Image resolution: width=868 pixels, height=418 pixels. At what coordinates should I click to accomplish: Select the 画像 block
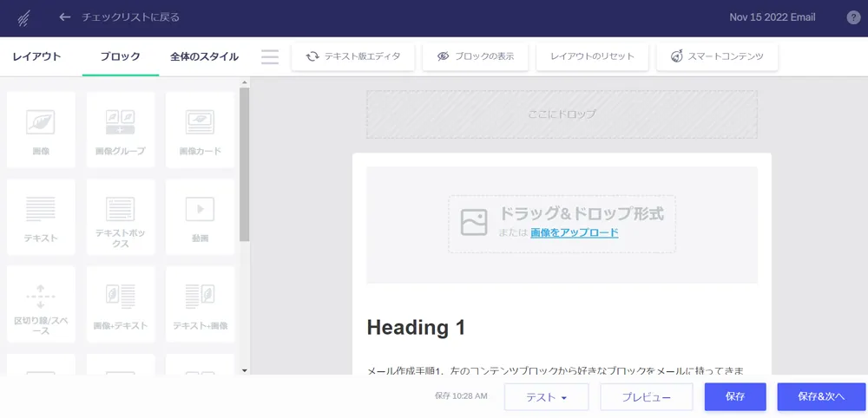click(41, 130)
